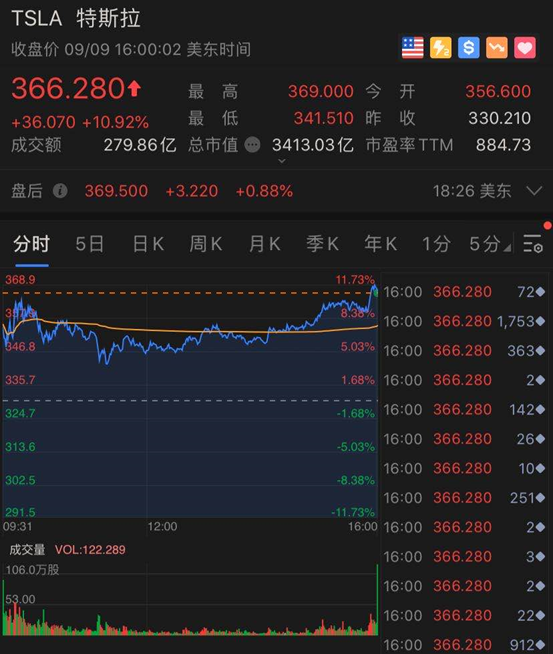Switch to the 日K chart tab
The width and height of the screenshot is (553, 654).
tap(148, 244)
